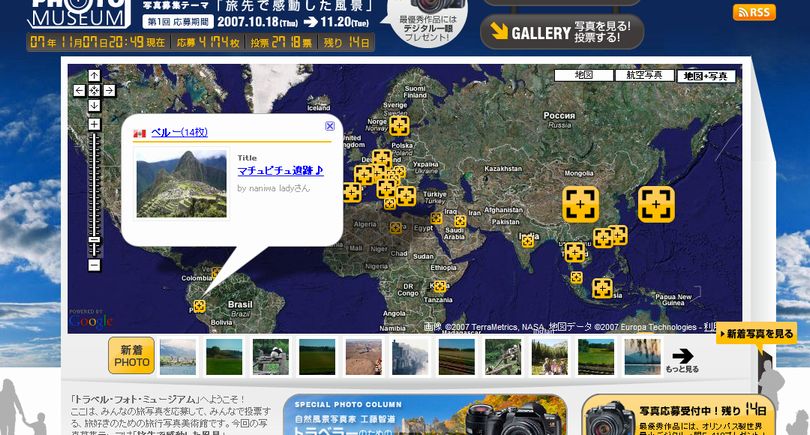This screenshot has width=810, height=435.
Task: Click the 新着 PHOTO button
Action: tap(131, 355)
